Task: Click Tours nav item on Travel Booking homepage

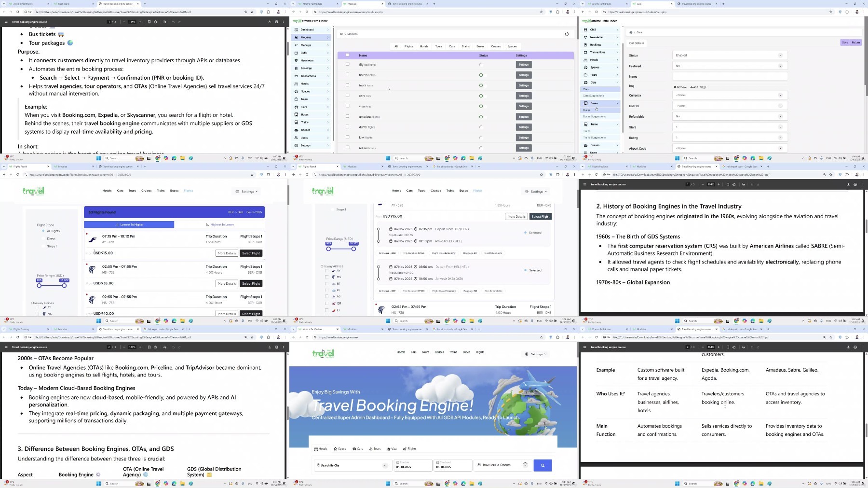Action: (425, 352)
